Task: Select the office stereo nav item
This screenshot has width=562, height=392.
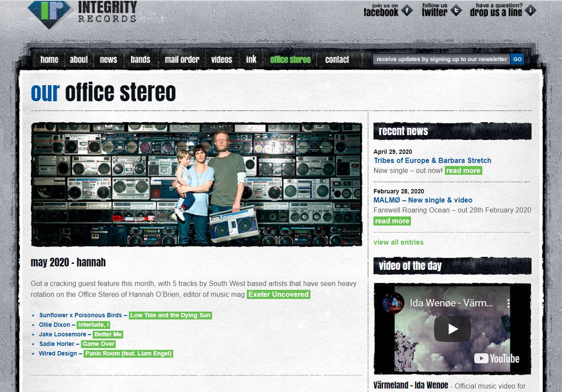Action: pos(290,59)
